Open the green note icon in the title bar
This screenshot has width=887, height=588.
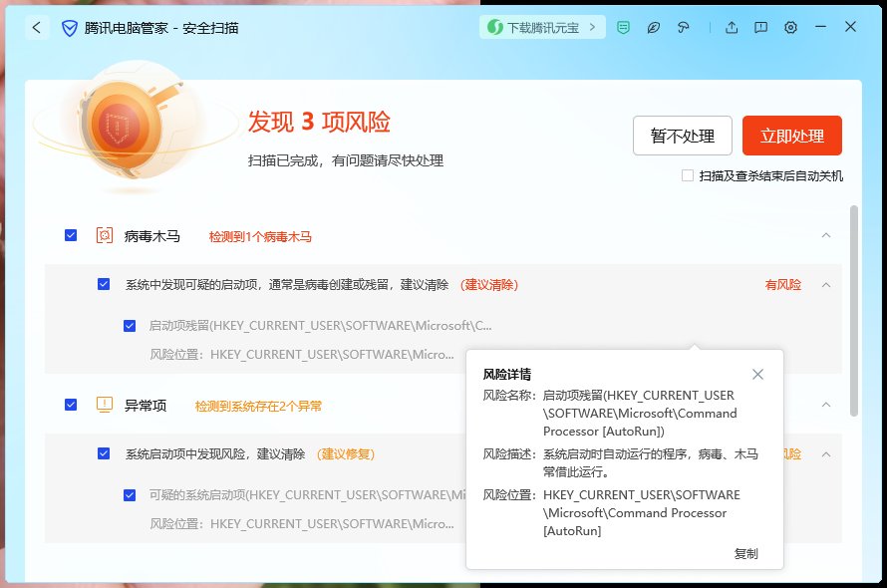[x=623, y=27]
